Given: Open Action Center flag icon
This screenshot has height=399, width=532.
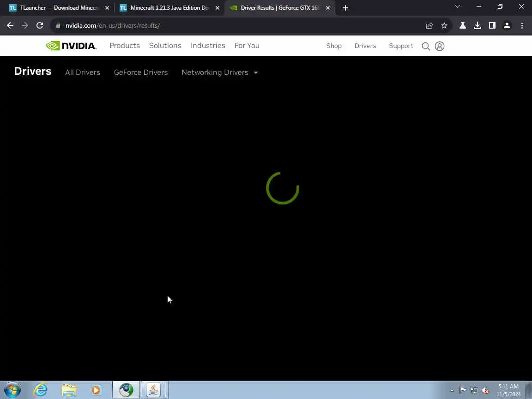Looking at the screenshot, I should pyautogui.click(x=462, y=391).
